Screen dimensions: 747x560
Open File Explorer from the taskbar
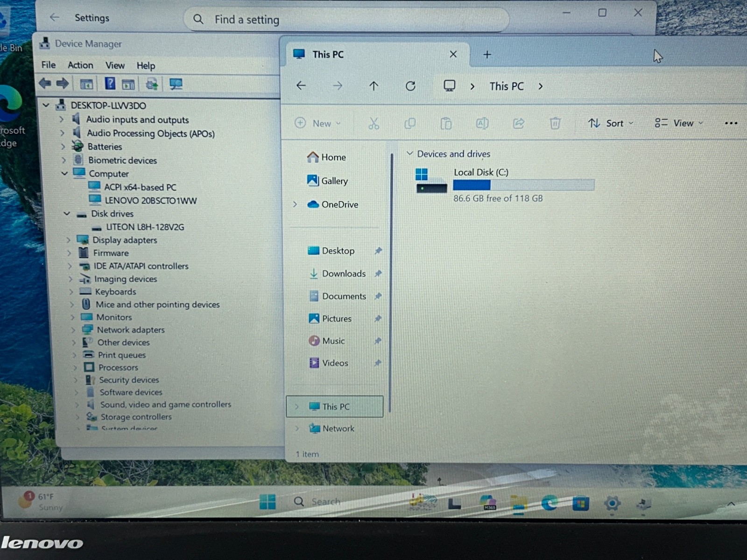519,504
